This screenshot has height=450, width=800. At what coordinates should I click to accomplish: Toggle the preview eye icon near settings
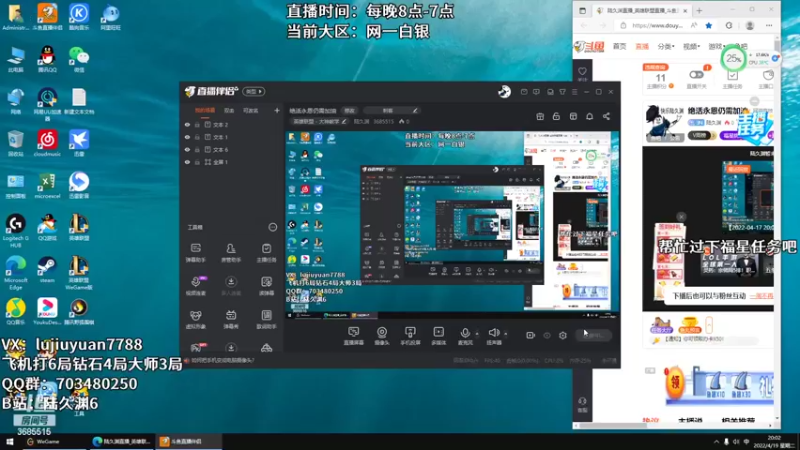pyautogui.click(x=547, y=335)
